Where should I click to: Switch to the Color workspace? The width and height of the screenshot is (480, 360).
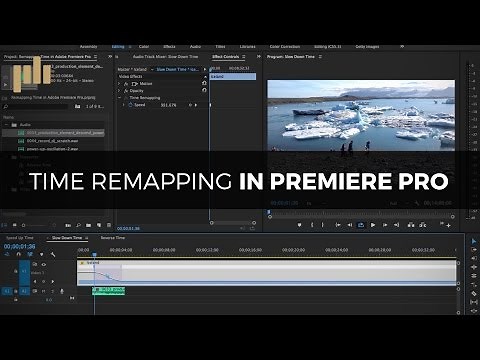144,47
